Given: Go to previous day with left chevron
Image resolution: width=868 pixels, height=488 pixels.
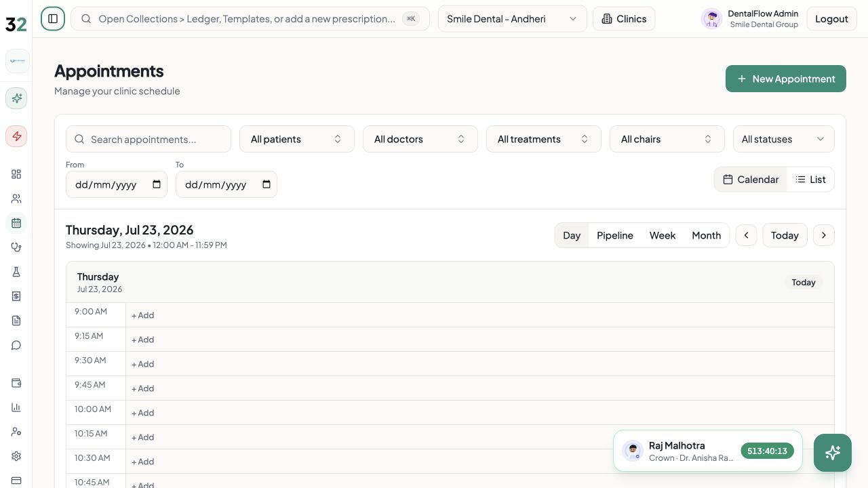Looking at the screenshot, I should click(746, 235).
